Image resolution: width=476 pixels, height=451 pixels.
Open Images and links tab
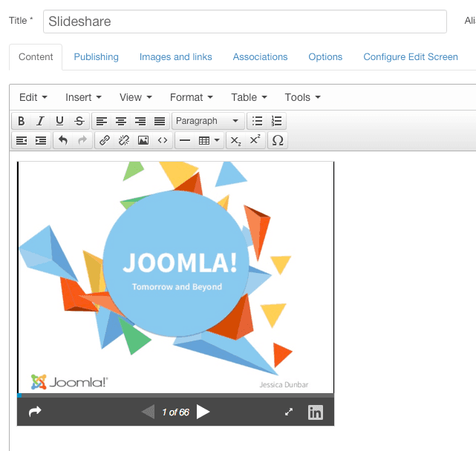tap(176, 57)
